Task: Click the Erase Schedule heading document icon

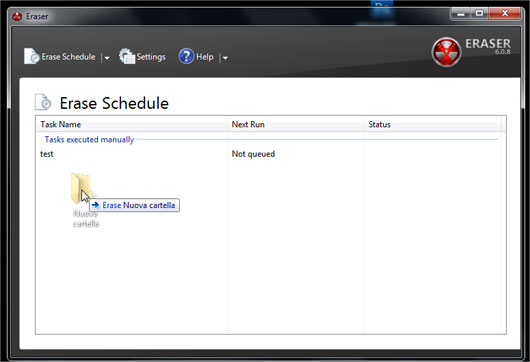Action: click(x=43, y=102)
